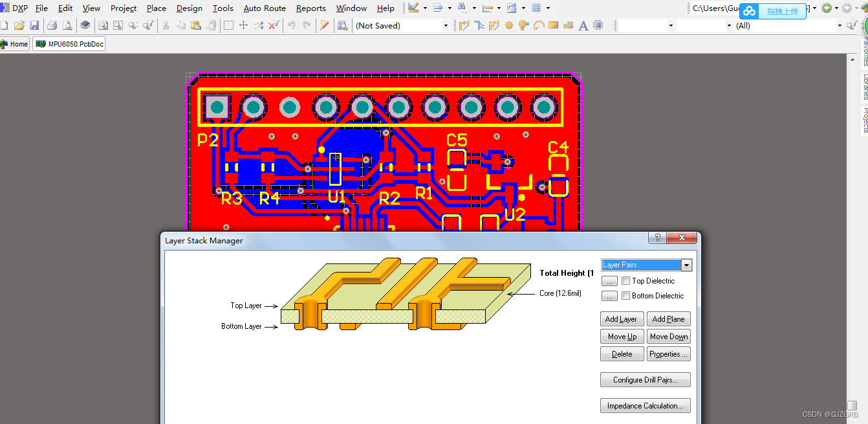Open the Place menu
The height and width of the screenshot is (424, 868).
point(156,8)
